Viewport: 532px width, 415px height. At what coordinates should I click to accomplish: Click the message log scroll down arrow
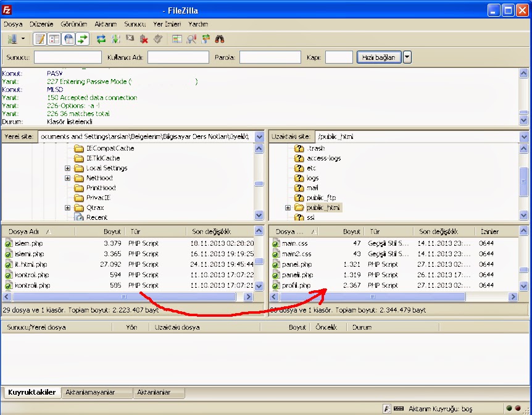coord(523,120)
